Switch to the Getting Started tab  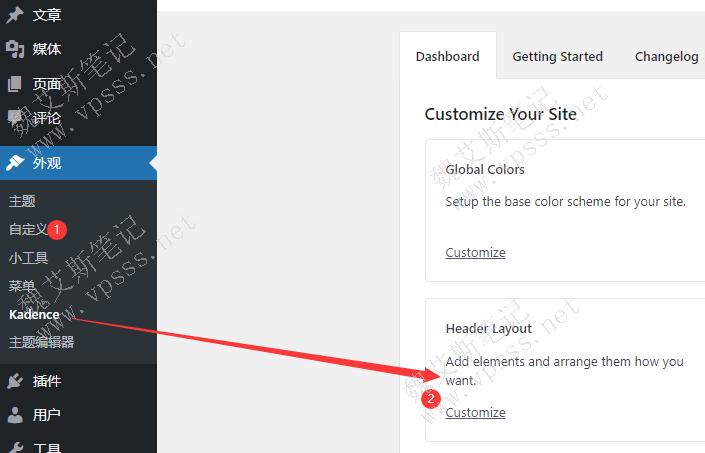(x=557, y=57)
